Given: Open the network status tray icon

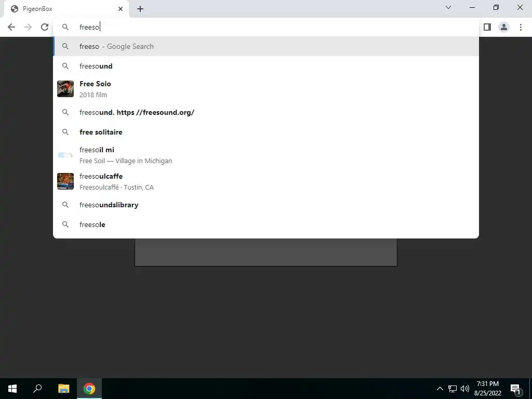Looking at the screenshot, I should [453, 389].
